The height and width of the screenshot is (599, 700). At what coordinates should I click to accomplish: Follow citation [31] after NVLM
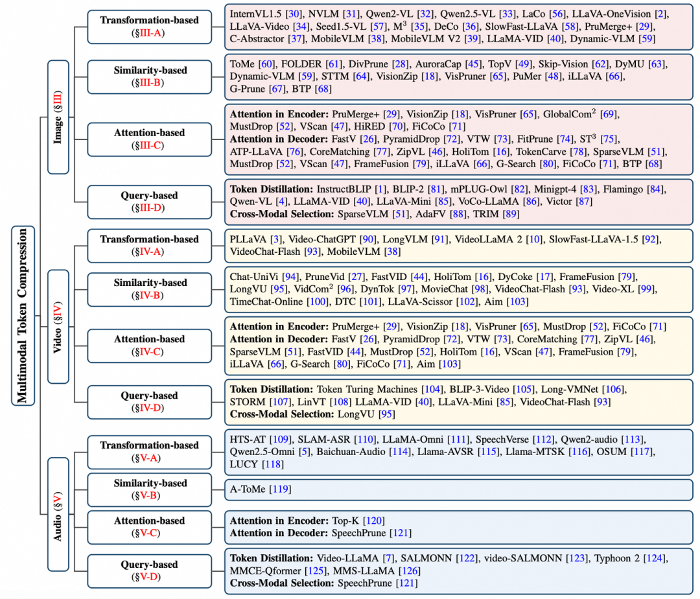[x=351, y=14]
